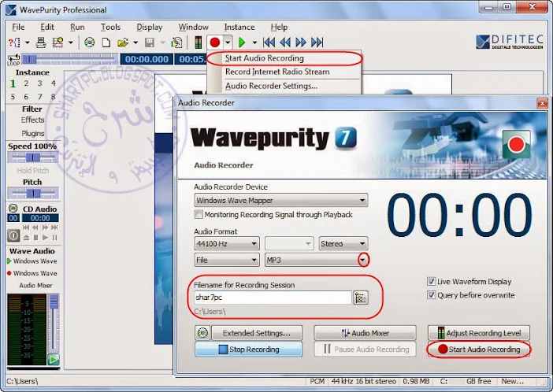The height and width of the screenshot is (392, 553).
Task: Click the blue fast-forward double-arrow icon
Action: tap(300, 43)
